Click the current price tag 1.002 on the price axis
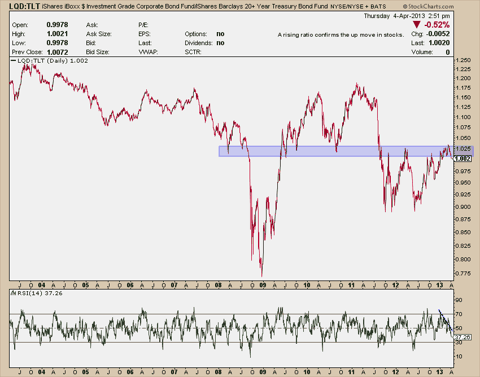The image size is (480, 377). point(463,159)
